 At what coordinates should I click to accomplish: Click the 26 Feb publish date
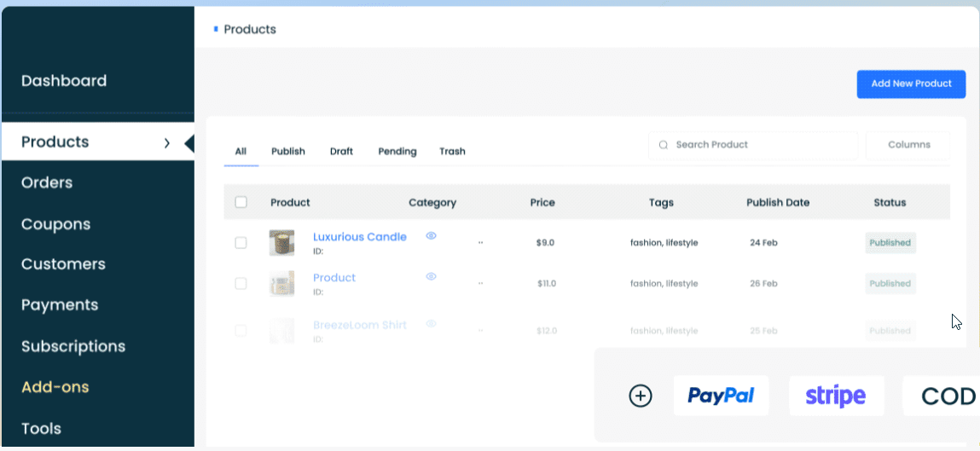pyautogui.click(x=763, y=284)
